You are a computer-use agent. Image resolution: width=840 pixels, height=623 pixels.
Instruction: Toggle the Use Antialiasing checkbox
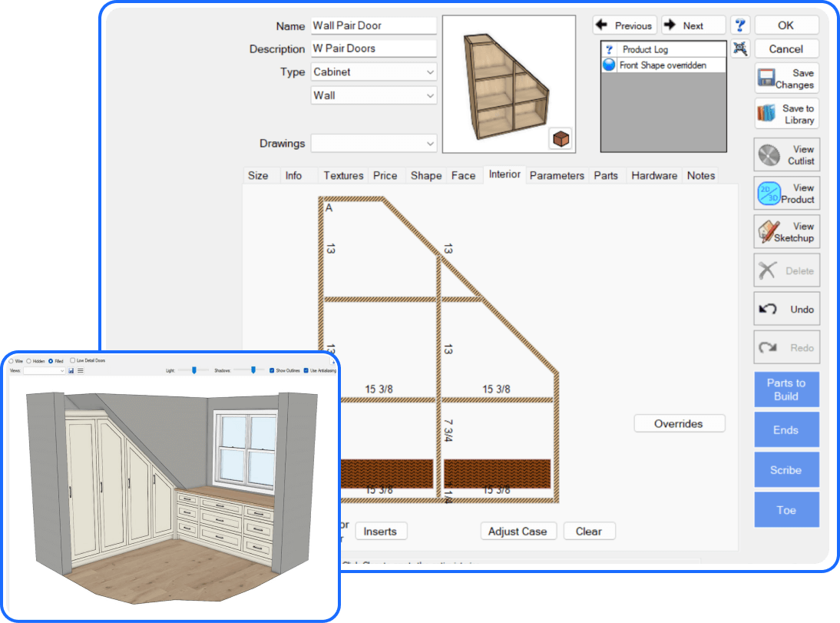coord(306,370)
